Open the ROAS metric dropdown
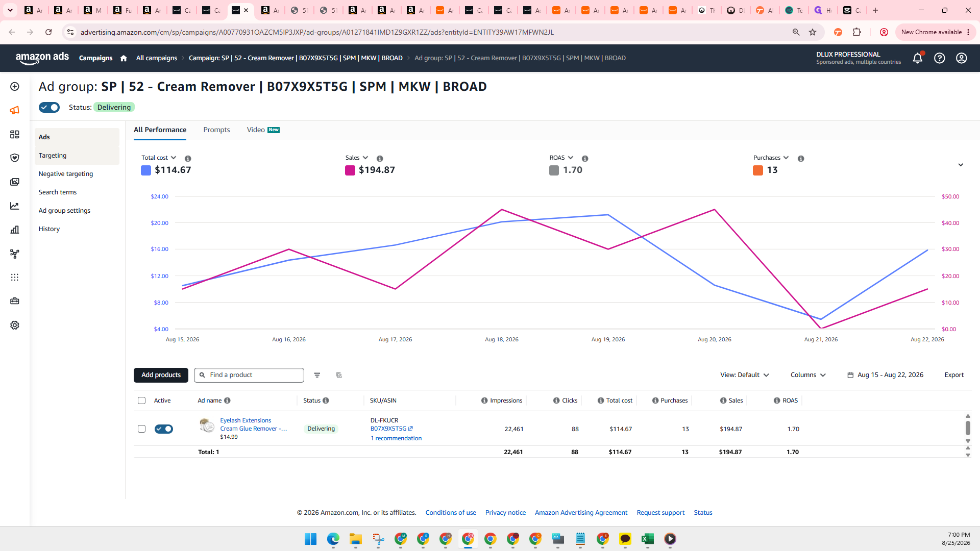 point(561,158)
